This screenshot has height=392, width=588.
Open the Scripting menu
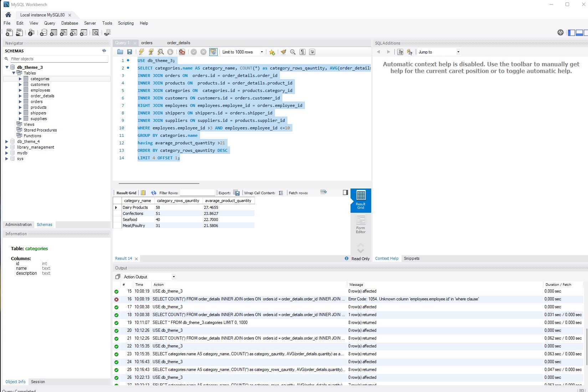(126, 23)
